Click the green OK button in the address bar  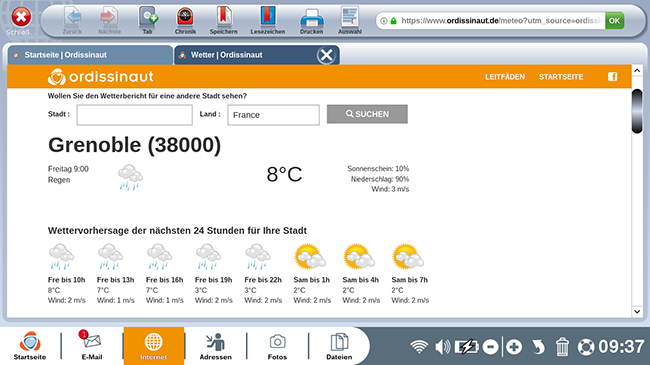pyautogui.click(x=614, y=20)
